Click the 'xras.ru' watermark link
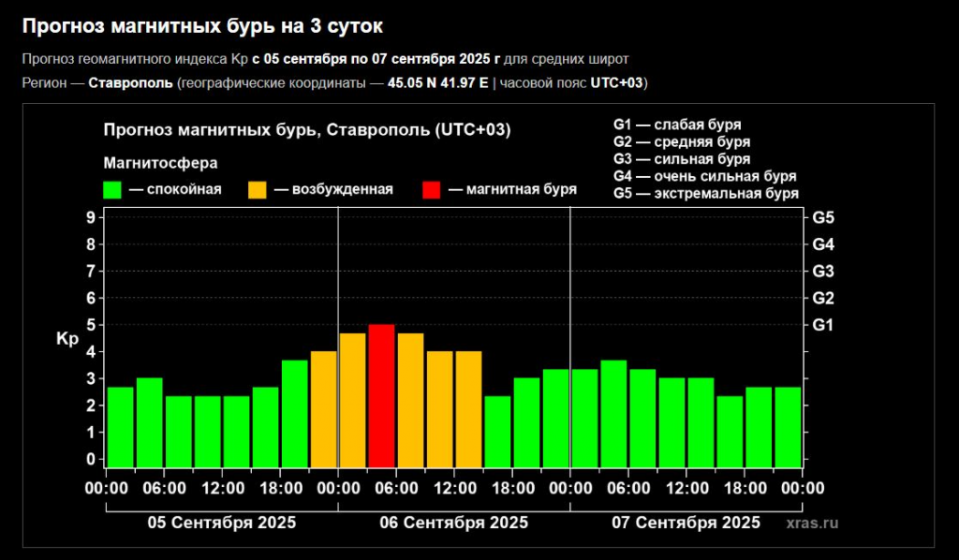Screen dimensions: 959x560 [813, 523]
